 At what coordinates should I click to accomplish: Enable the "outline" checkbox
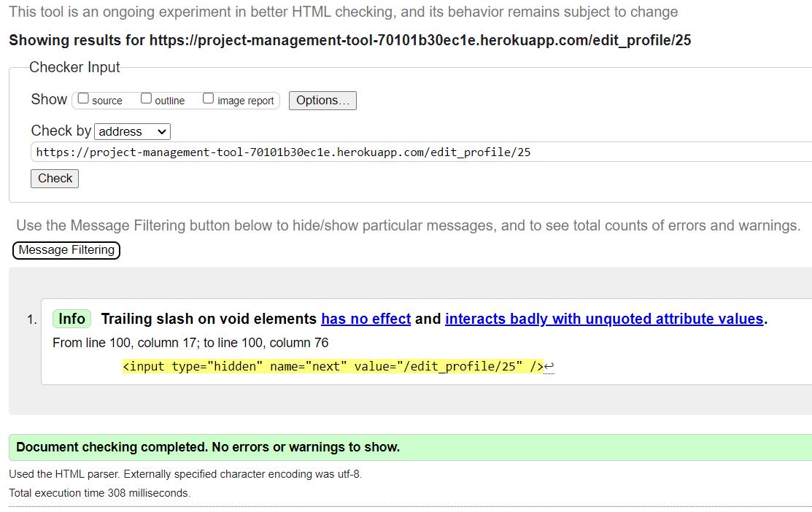click(146, 97)
